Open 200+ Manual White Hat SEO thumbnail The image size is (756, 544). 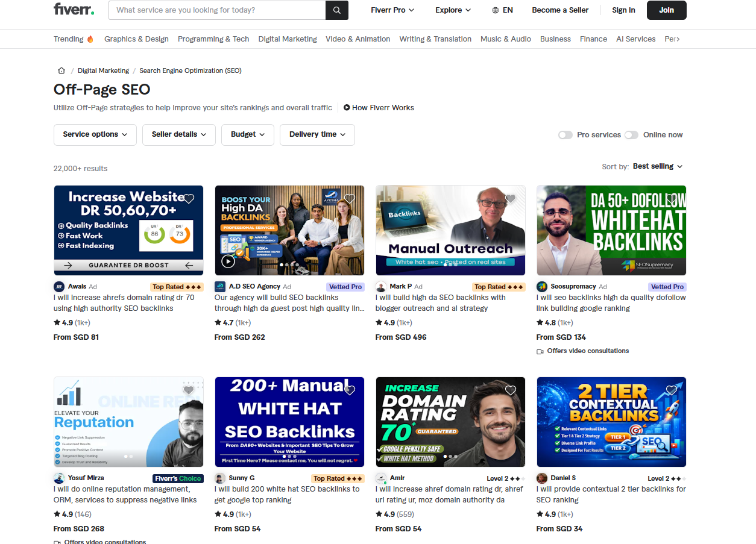point(289,422)
